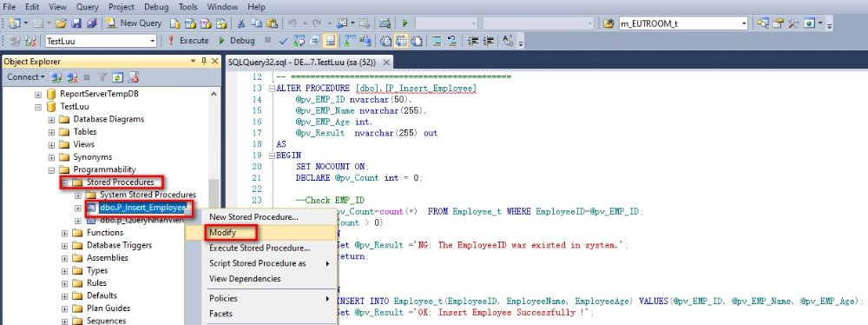Screen dimensions: 868x325
Task: Click Display Estimated Execution Plan icon
Action: [x=299, y=41]
